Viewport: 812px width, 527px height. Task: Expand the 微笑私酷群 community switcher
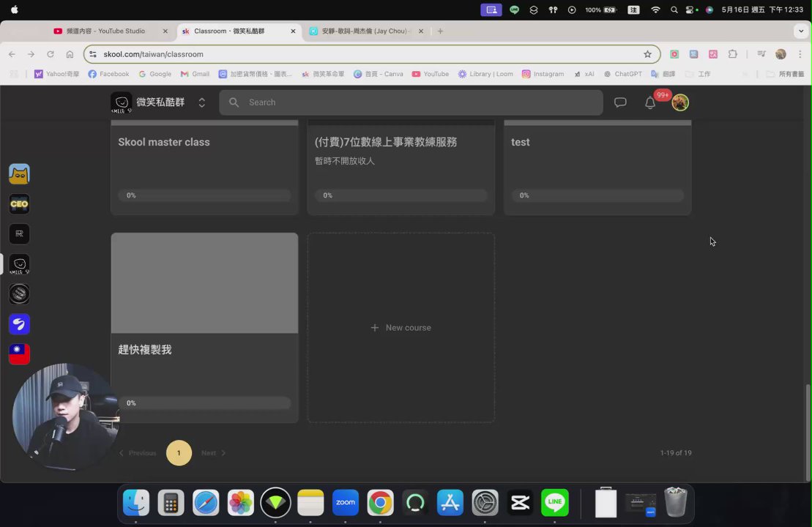[x=201, y=102]
